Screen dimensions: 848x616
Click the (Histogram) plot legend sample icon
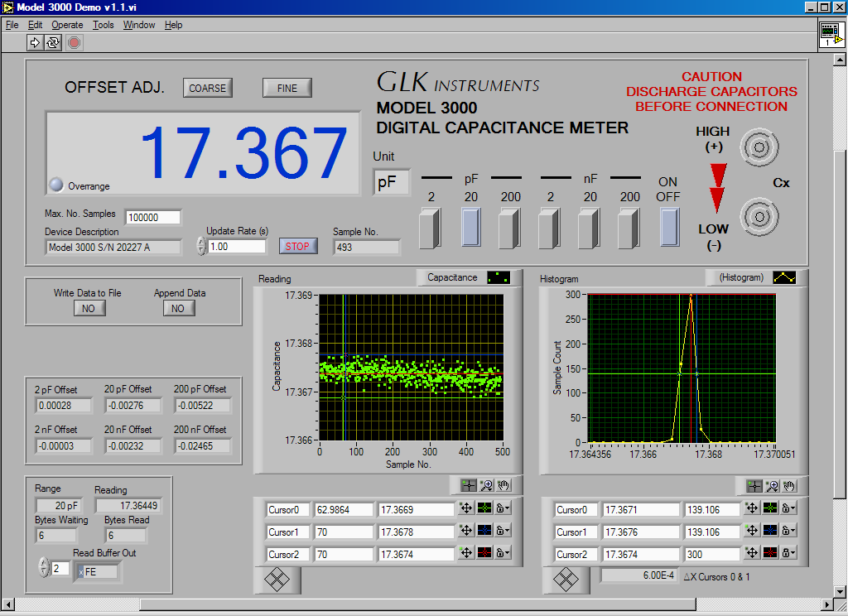784,277
